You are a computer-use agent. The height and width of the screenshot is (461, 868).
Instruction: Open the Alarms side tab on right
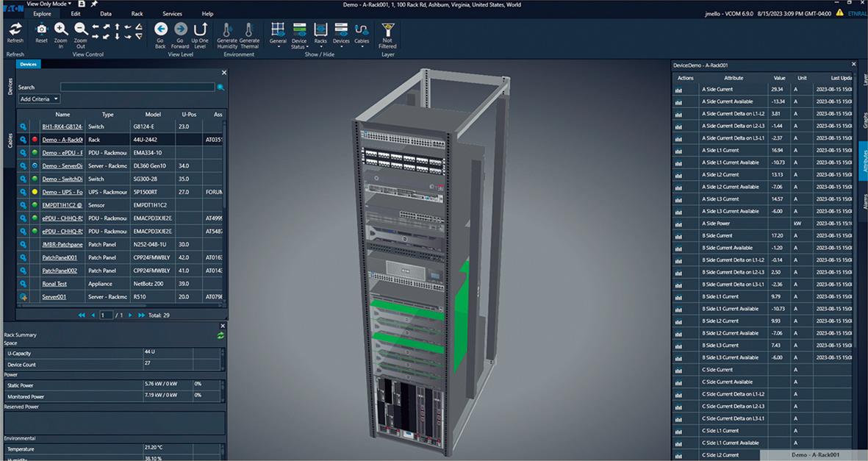tap(864, 201)
